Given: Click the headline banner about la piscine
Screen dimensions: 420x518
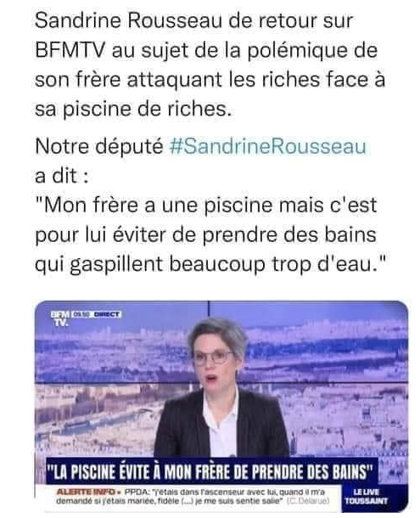Looking at the screenshot, I should pos(211,472).
